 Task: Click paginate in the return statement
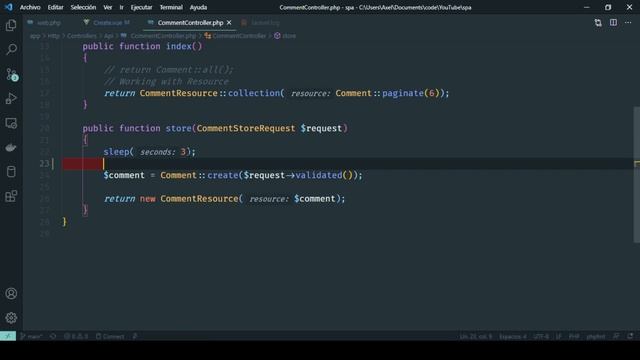[403, 93]
